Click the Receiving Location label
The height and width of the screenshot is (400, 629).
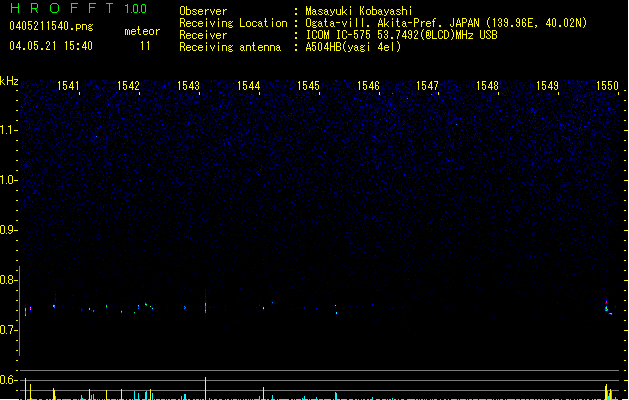pyautogui.click(x=233, y=23)
